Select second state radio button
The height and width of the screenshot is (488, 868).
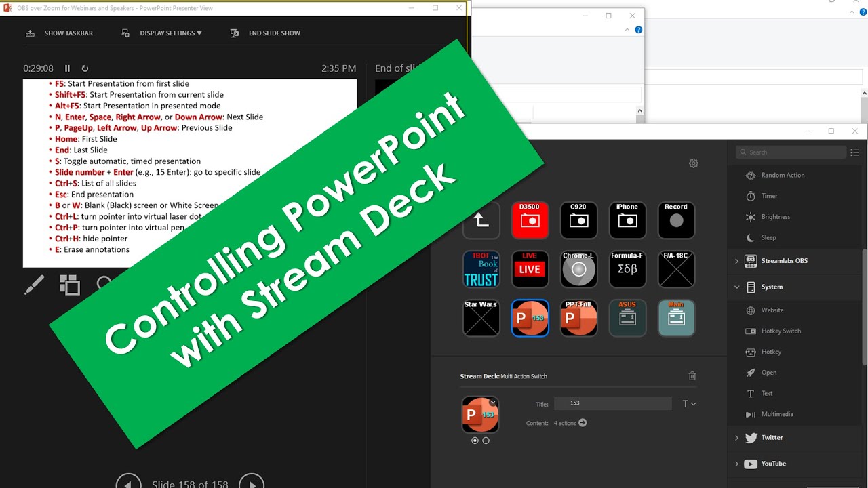point(486,441)
